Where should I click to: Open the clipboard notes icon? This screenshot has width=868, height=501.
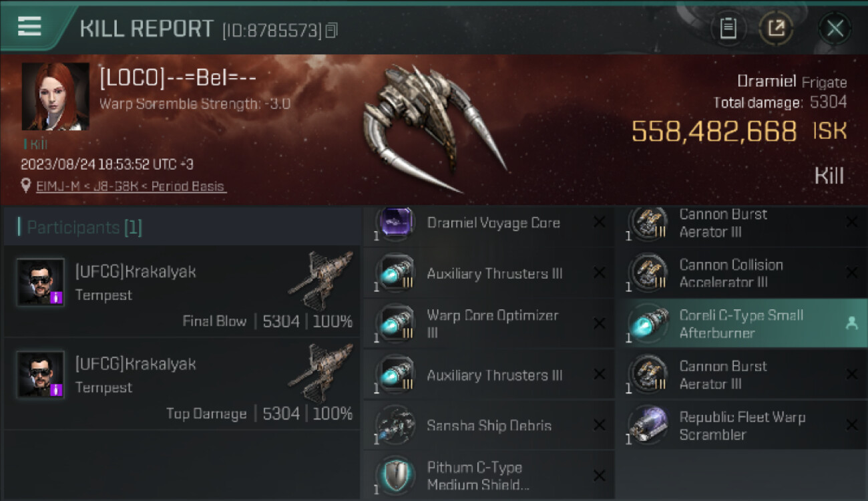point(728,28)
